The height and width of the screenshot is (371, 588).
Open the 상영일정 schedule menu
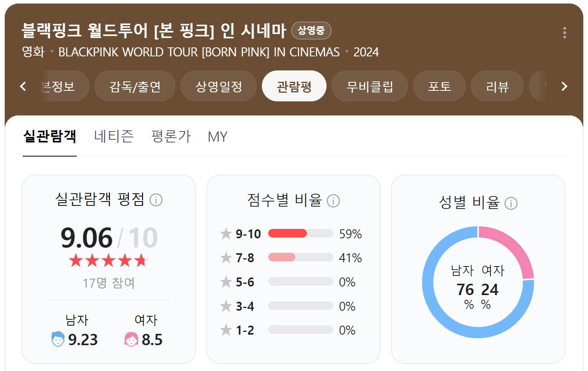point(218,86)
